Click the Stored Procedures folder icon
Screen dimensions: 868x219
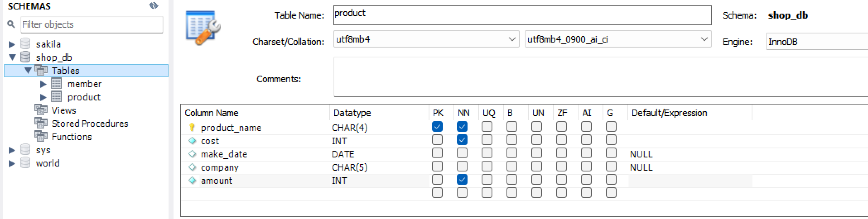click(41, 123)
